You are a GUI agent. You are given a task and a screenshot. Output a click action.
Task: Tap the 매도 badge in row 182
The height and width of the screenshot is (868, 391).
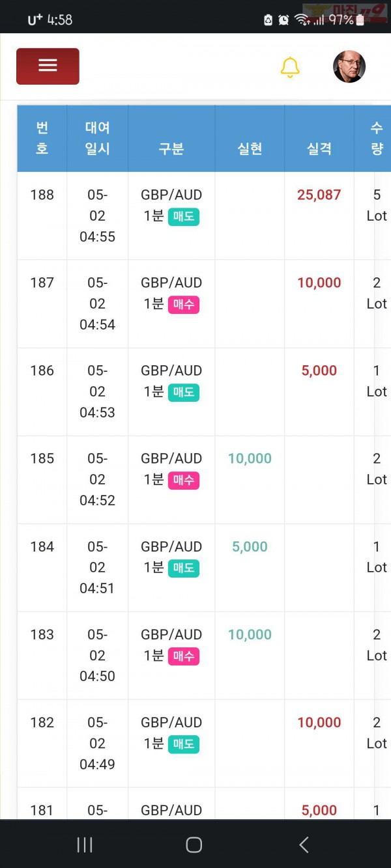click(x=184, y=744)
